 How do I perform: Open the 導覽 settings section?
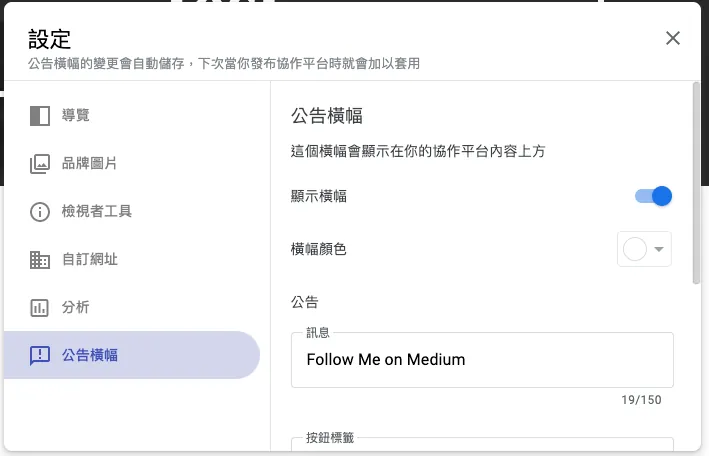[x=76, y=115]
